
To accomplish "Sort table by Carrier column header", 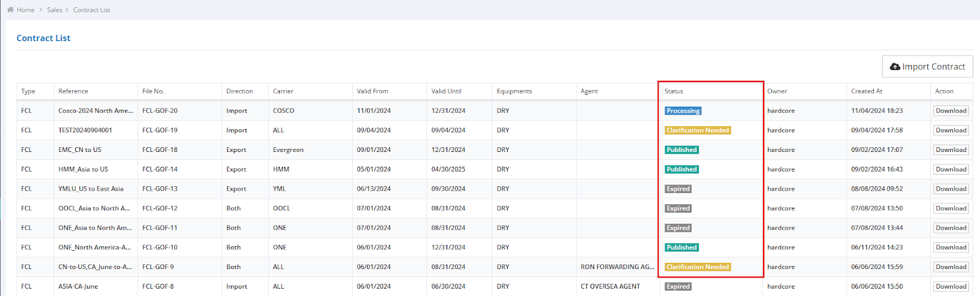I will pyautogui.click(x=283, y=91).
